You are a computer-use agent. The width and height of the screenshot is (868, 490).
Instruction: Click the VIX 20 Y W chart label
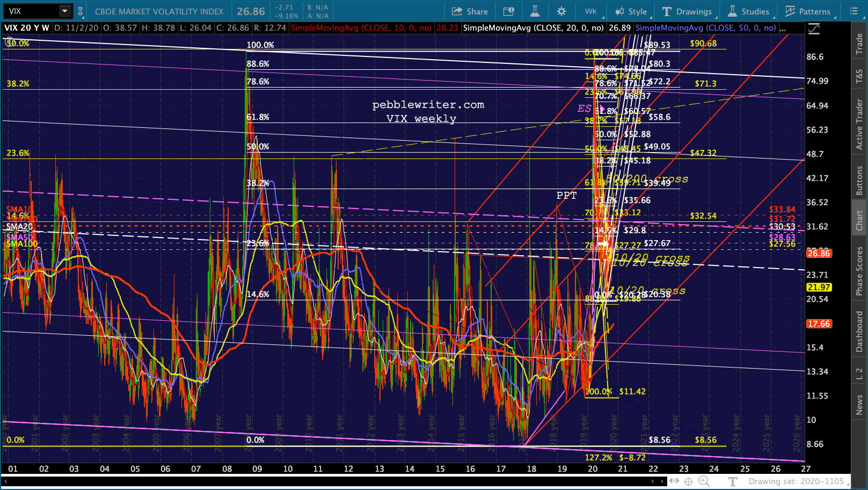point(27,28)
